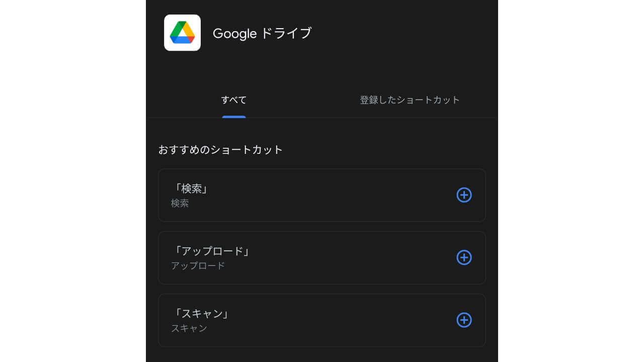Select the すべて tab
The width and height of the screenshot is (644, 362).
point(233,100)
